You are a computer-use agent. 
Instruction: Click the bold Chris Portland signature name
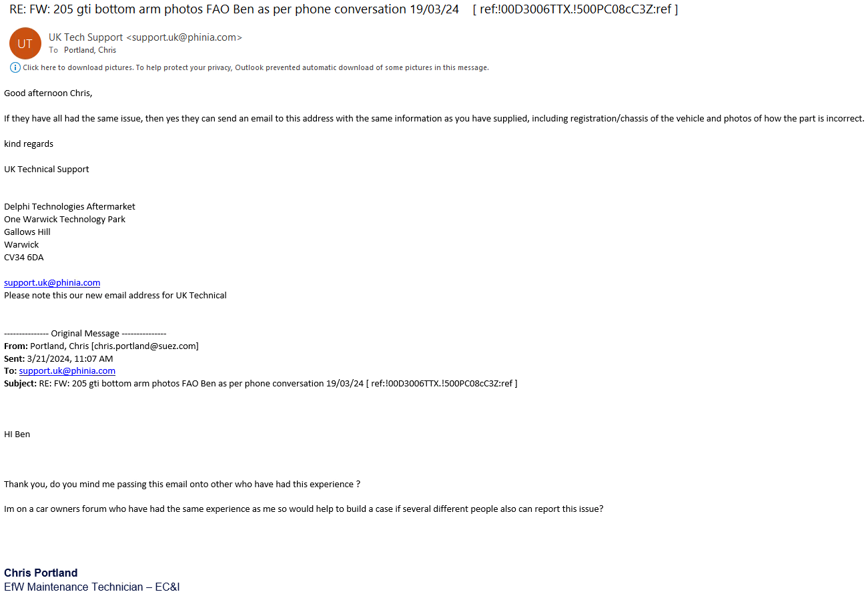coord(41,573)
